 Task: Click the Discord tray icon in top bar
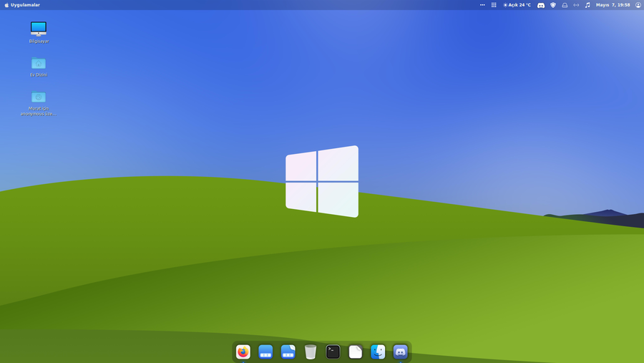(x=541, y=5)
